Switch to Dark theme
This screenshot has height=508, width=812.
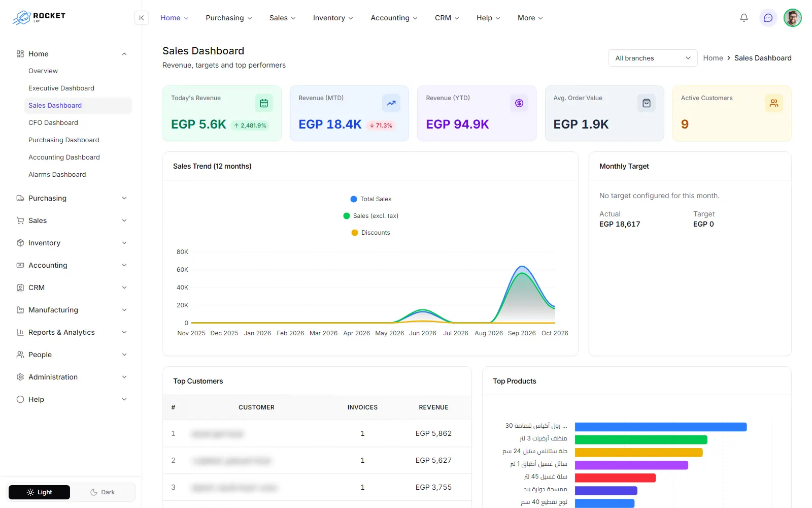pyautogui.click(x=103, y=492)
